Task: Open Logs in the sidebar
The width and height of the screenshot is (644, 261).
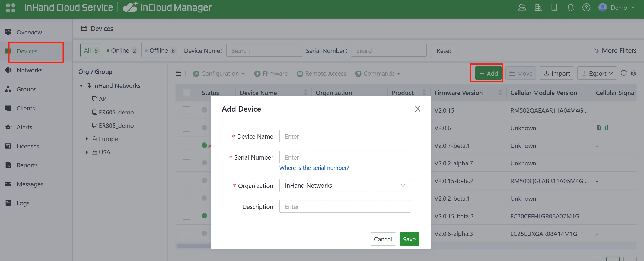Action: (x=23, y=203)
